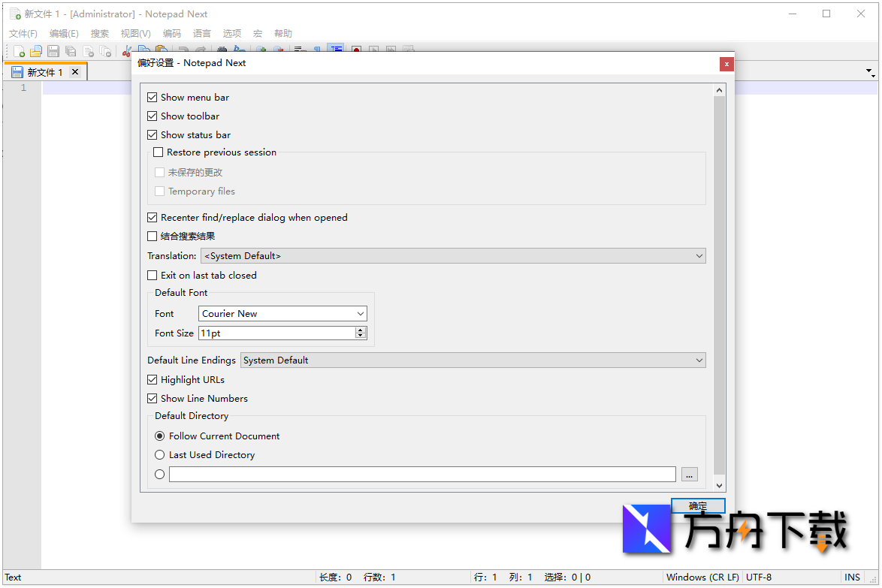The width and height of the screenshot is (882, 588).
Task: Click the Open file folder icon
Action: click(36, 51)
